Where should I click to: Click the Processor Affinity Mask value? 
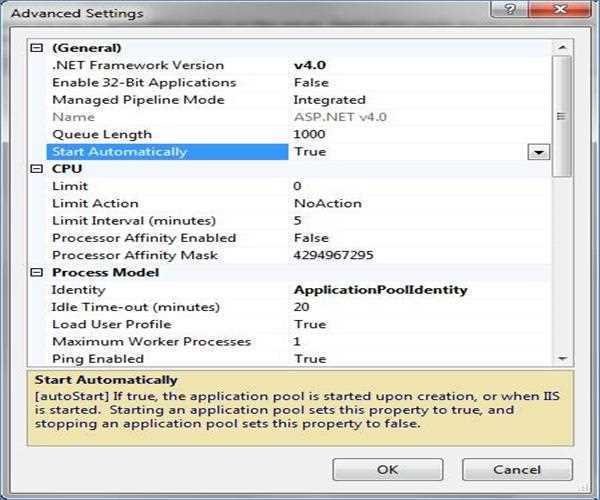[333, 255]
